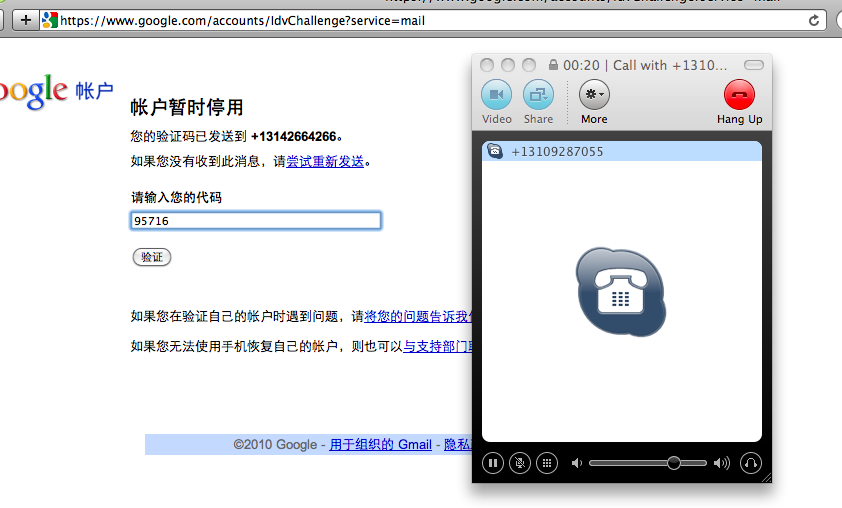The height and width of the screenshot is (508, 842).
Task: Open the Share screen button
Action: point(538,95)
